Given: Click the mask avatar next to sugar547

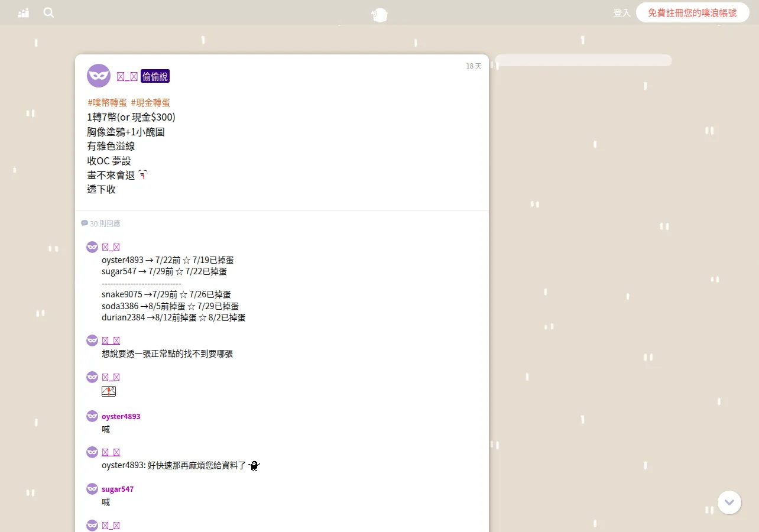Looking at the screenshot, I should pos(92,489).
